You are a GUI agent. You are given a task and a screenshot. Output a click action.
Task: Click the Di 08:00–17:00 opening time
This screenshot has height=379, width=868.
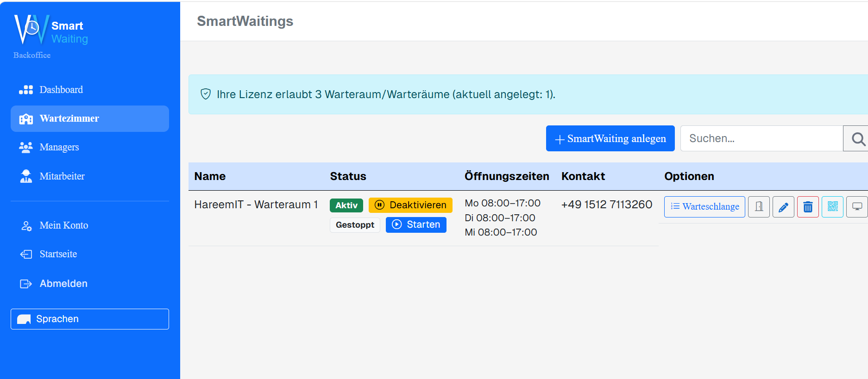[x=500, y=218]
